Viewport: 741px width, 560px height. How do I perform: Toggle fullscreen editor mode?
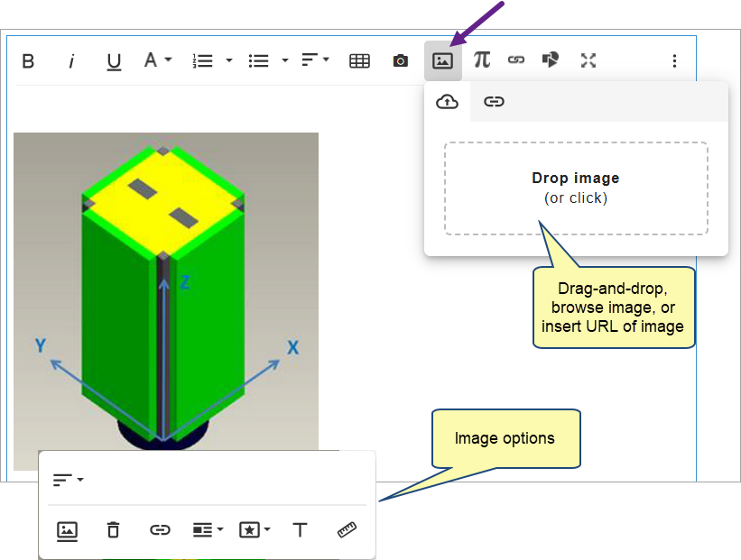pos(588,60)
